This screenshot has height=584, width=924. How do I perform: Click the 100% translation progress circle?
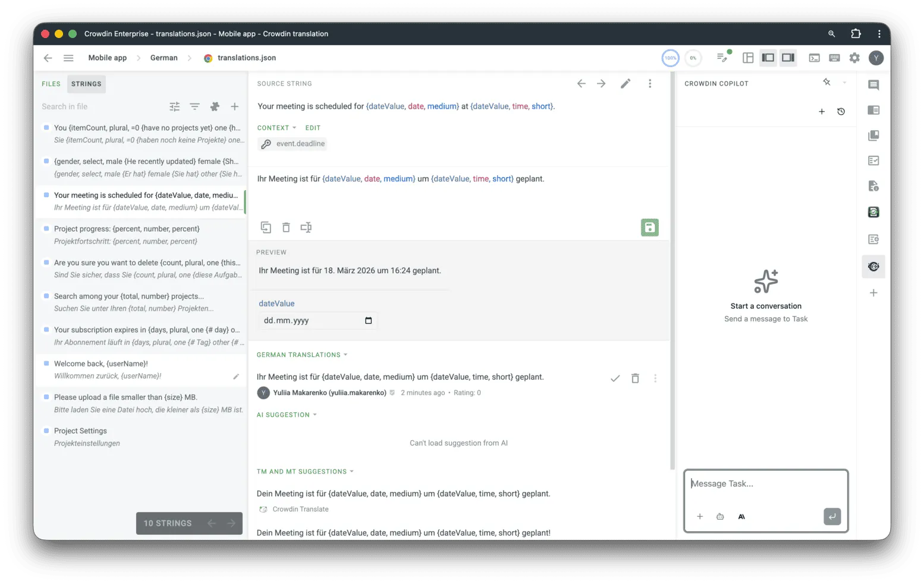(x=670, y=58)
